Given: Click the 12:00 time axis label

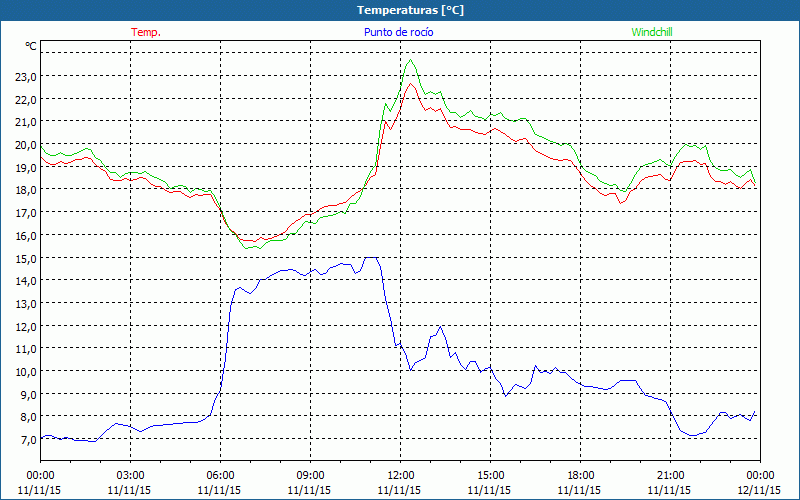Looking at the screenshot, I should click(x=401, y=476).
